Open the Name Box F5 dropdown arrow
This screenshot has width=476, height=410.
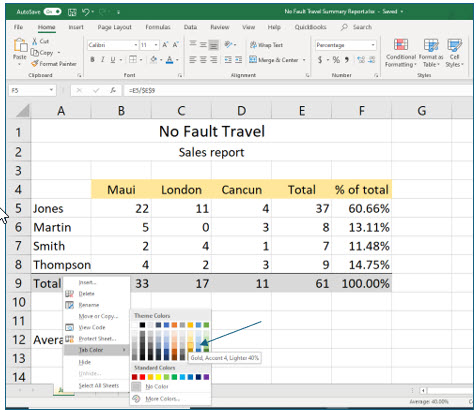[x=51, y=90]
